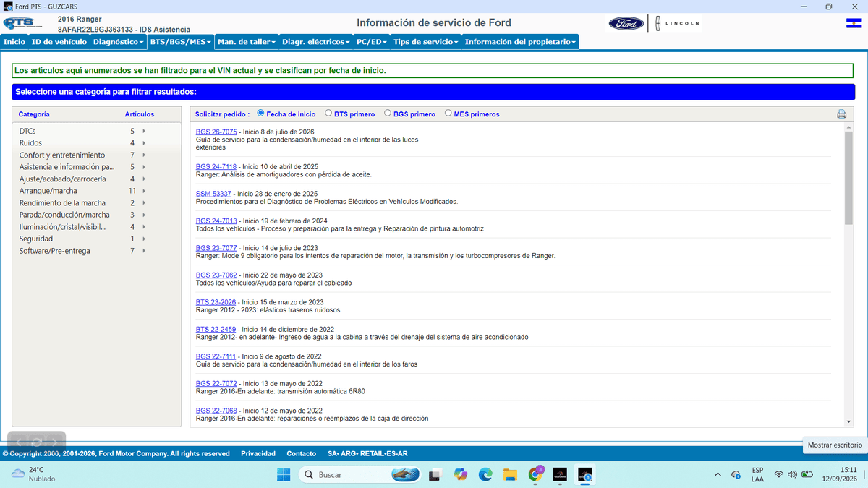Click the Privacidad footer link
This screenshot has height=488, width=868.
(258, 453)
